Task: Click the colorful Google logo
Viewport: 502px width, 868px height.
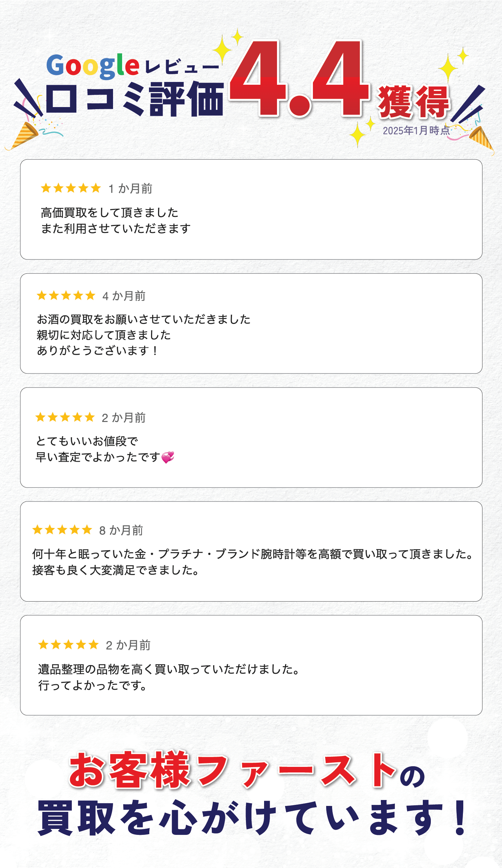Action: (x=93, y=66)
